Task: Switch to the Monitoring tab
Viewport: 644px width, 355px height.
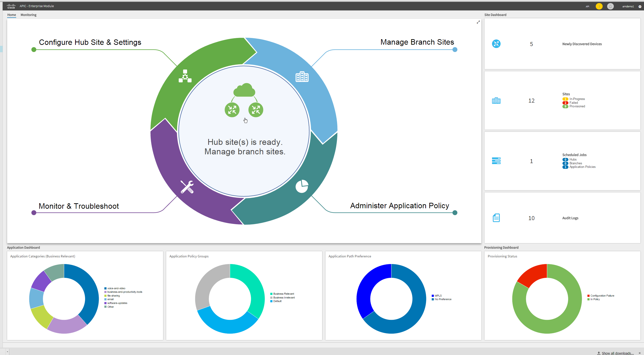Action: 29,15
